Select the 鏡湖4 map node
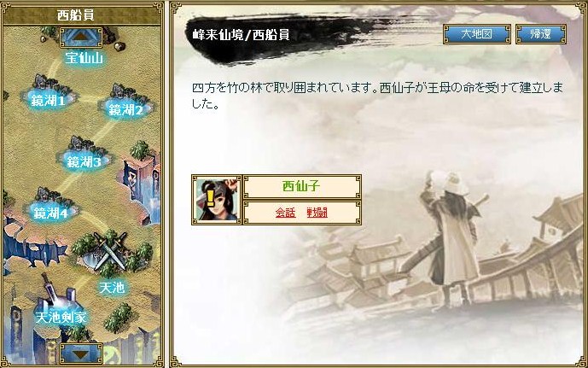 pos(50,213)
